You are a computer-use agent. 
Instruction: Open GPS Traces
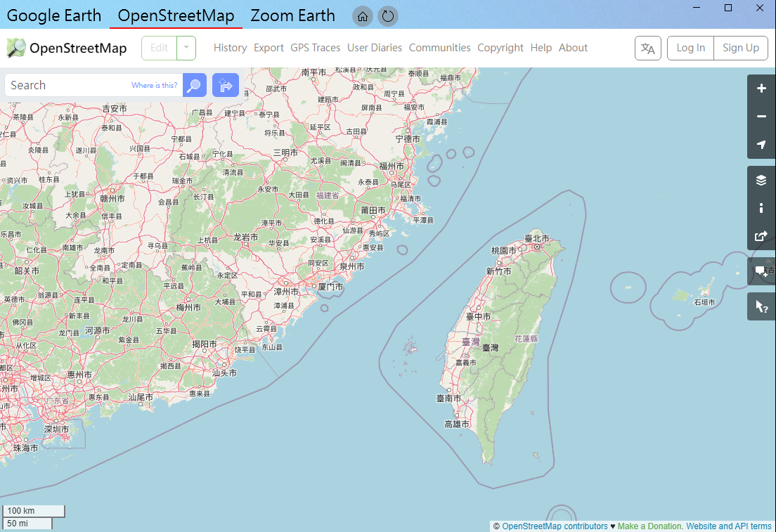click(x=315, y=48)
